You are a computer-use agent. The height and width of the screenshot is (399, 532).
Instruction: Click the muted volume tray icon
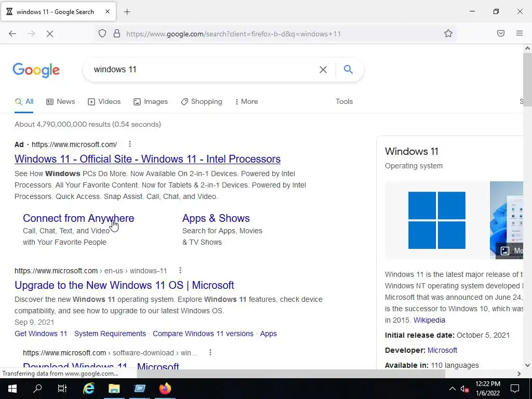[x=464, y=389]
